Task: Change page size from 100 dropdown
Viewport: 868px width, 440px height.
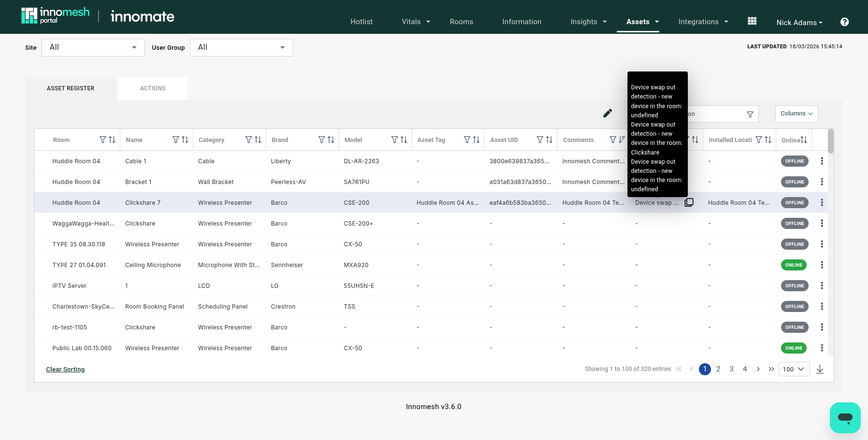Action: (794, 369)
